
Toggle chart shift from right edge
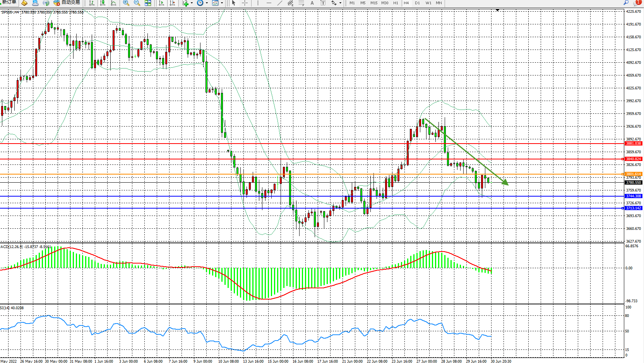172,3
